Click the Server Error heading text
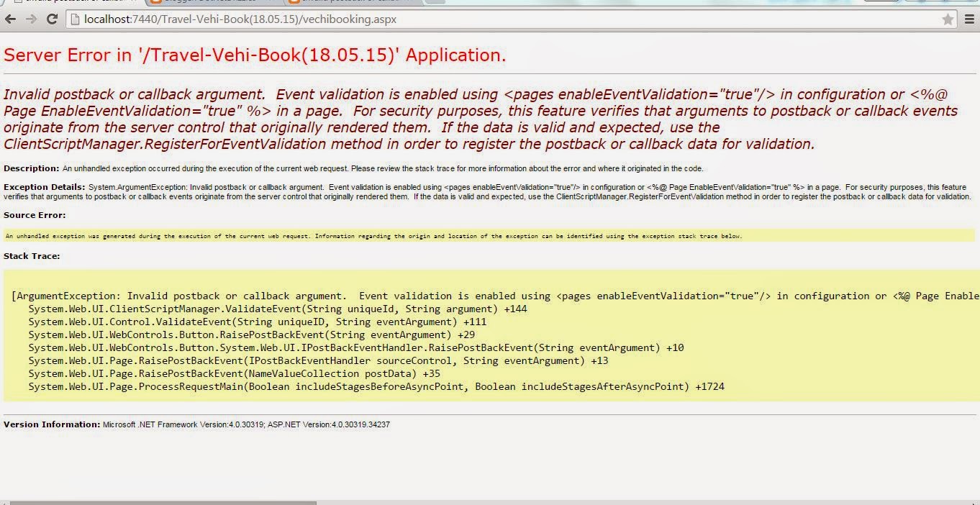Viewport: 980px width, 505px height. point(255,55)
